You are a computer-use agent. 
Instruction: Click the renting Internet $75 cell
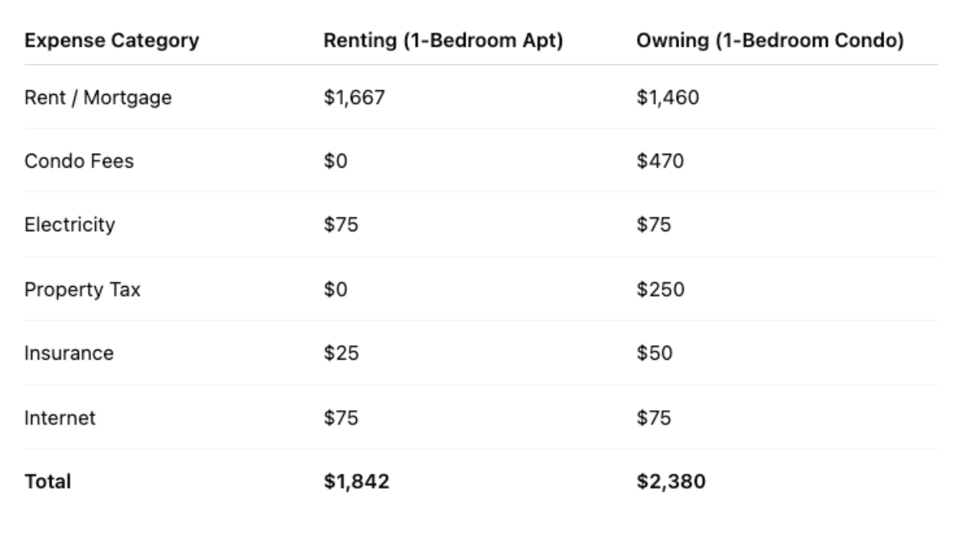341,418
